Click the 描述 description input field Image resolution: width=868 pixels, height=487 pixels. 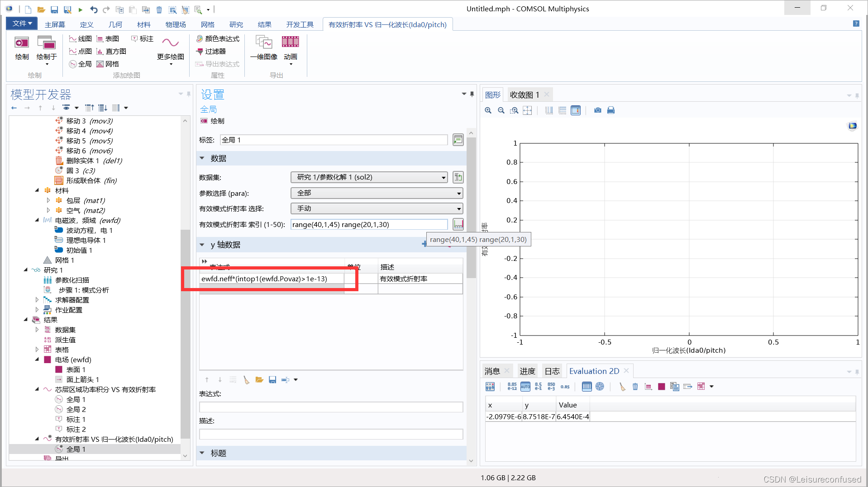(x=331, y=434)
